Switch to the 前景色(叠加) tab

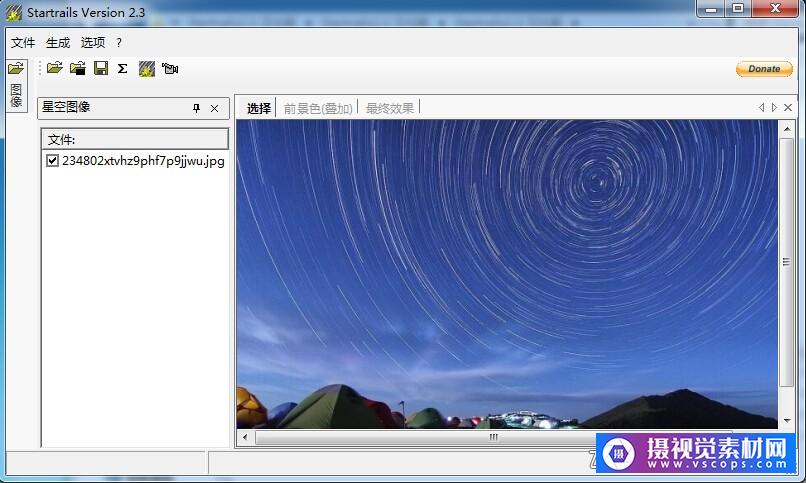[318, 108]
